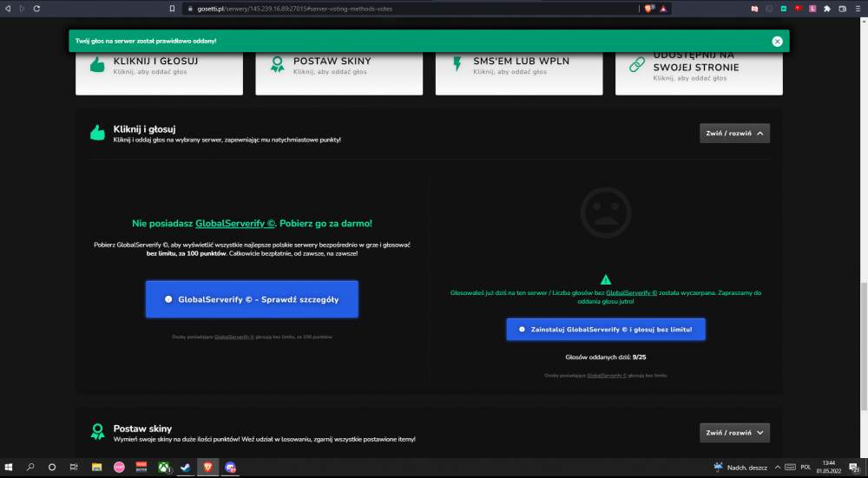The image size is (868, 478).
Task: Show hidden system tray icons
Action: pos(777,468)
